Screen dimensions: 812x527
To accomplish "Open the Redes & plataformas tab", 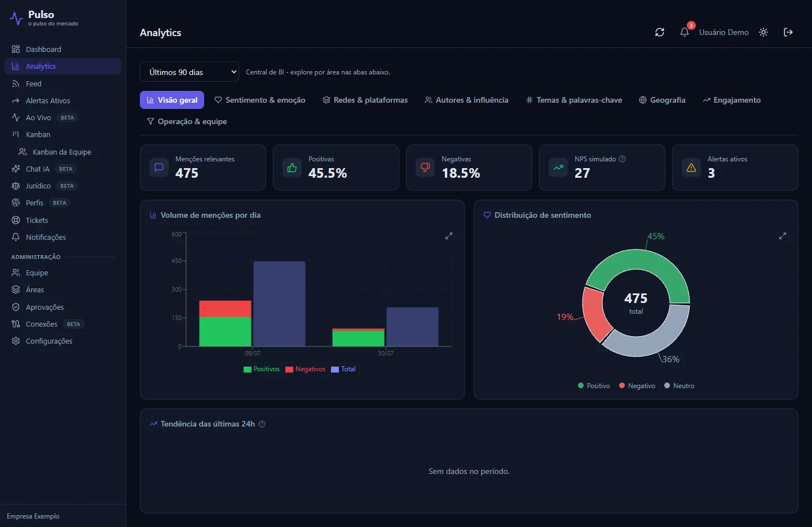I will click(x=365, y=100).
